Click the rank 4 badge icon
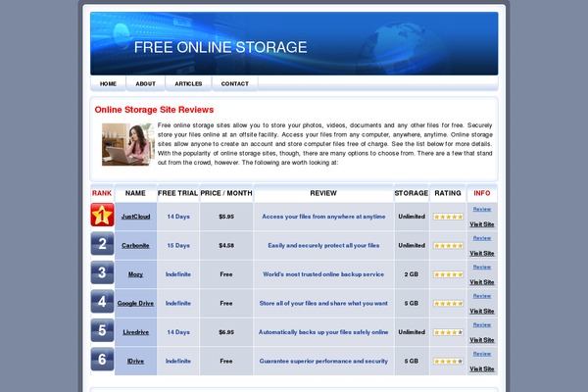This screenshot has height=392, width=588. pos(102,301)
